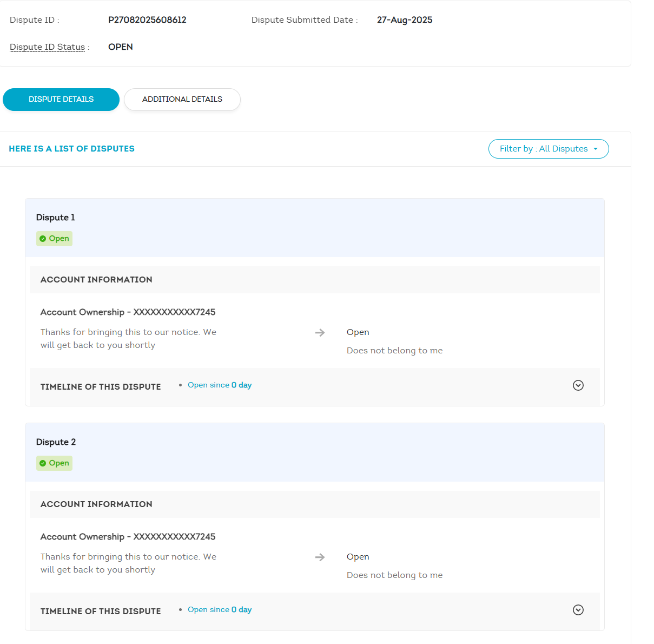
Task: Click the arrow icon in Dispute 2
Action: (x=320, y=557)
